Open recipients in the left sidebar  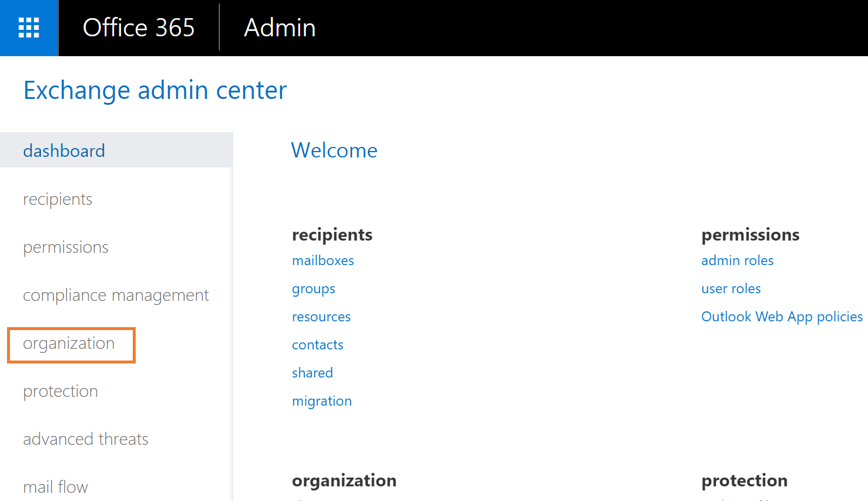tap(58, 200)
